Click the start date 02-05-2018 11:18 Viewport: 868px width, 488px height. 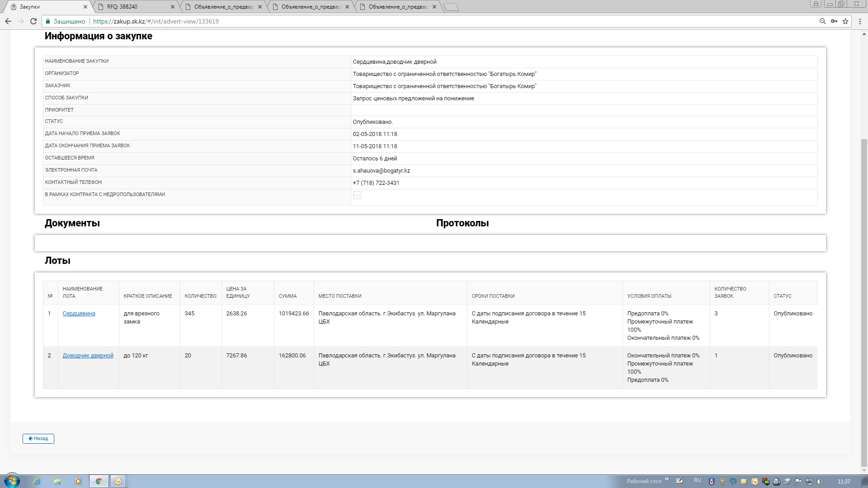pos(375,134)
